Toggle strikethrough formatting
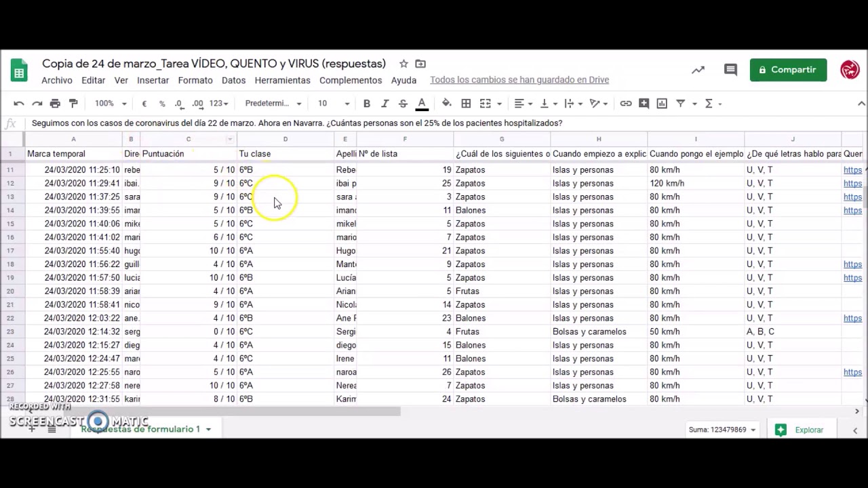Viewport: 868px width, 488px height. point(403,104)
